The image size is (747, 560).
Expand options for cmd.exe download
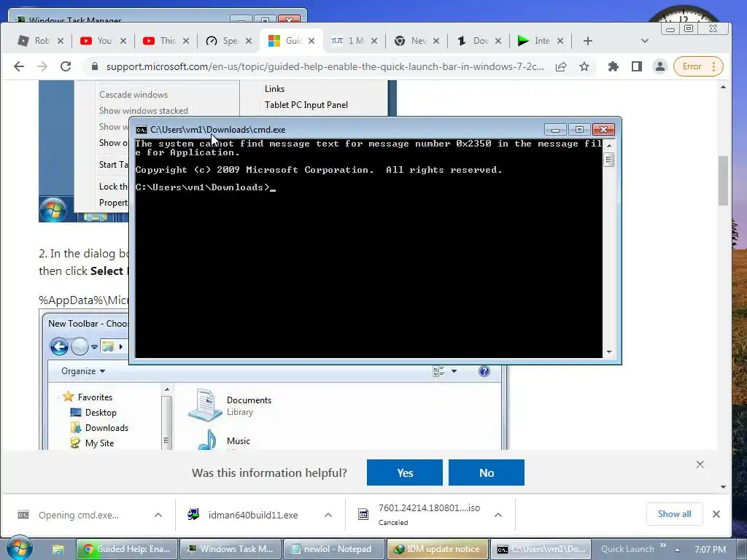[x=158, y=515]
